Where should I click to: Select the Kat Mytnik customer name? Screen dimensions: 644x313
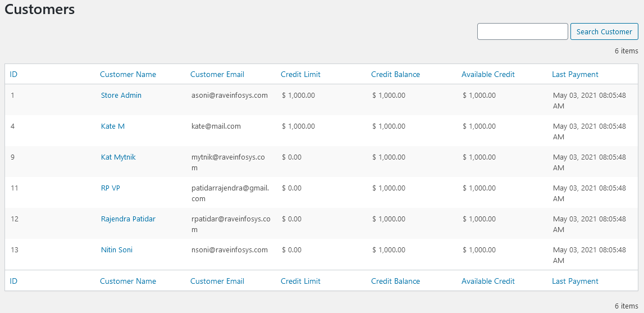(118, 157)
